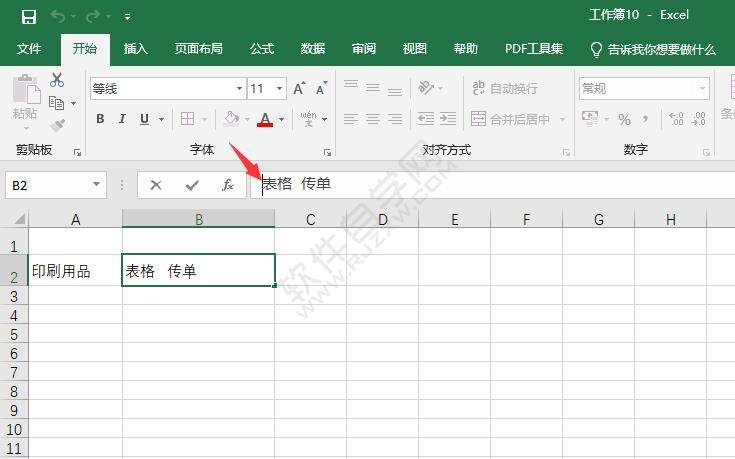Click the 告诉我你想要做什么 search box

click(653, 49)
